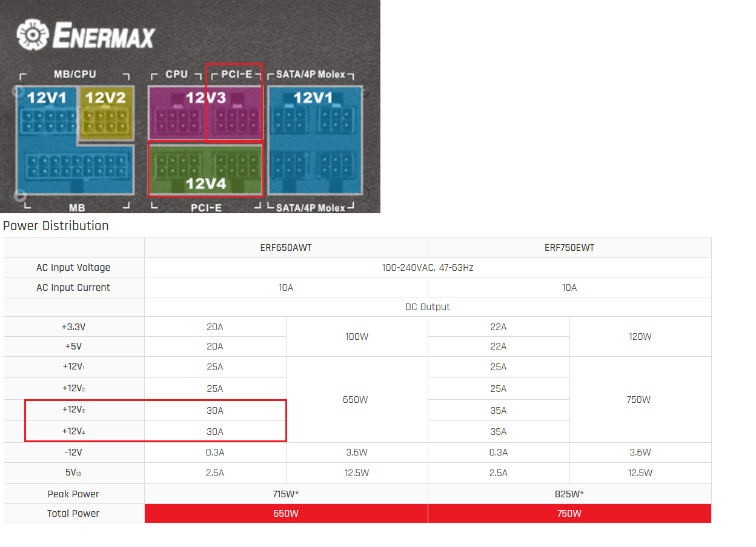This screenshot has width=756, height=547.
Task: Click the MB/CPU label above connectors
Action: pyautogui.click(x=75, y=75)
